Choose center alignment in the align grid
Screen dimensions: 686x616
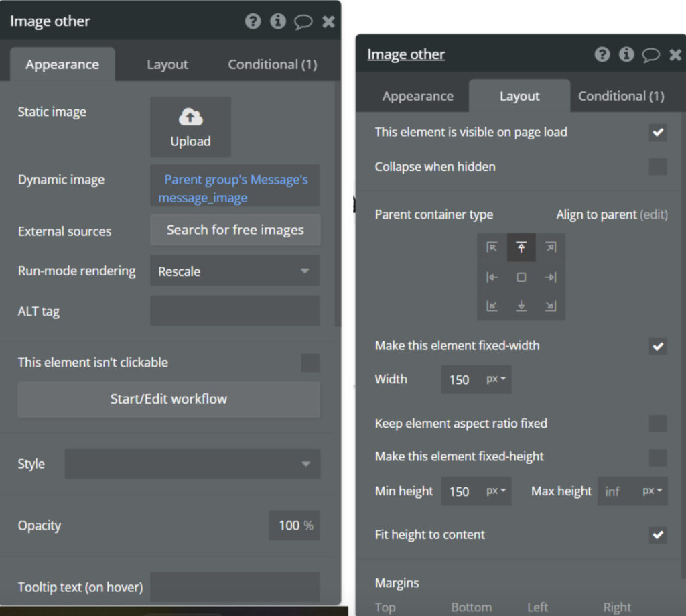pos(521,278)
